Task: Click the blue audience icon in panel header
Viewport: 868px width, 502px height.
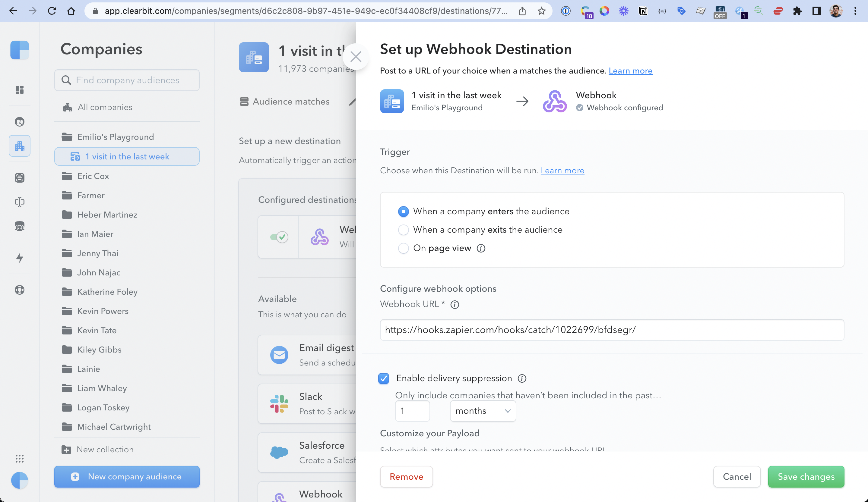Action: 392,101
